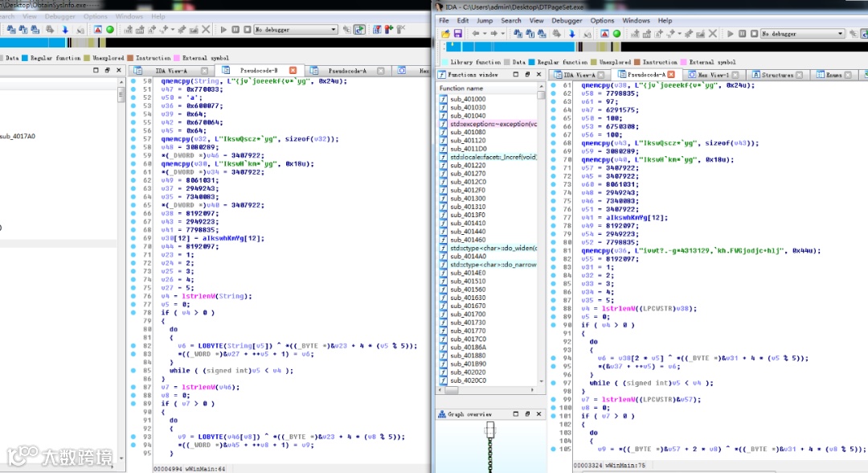This screenshot has height=473, width=868.
Task: Open the File menu in DTPageSet IDA
Action: 444,20
